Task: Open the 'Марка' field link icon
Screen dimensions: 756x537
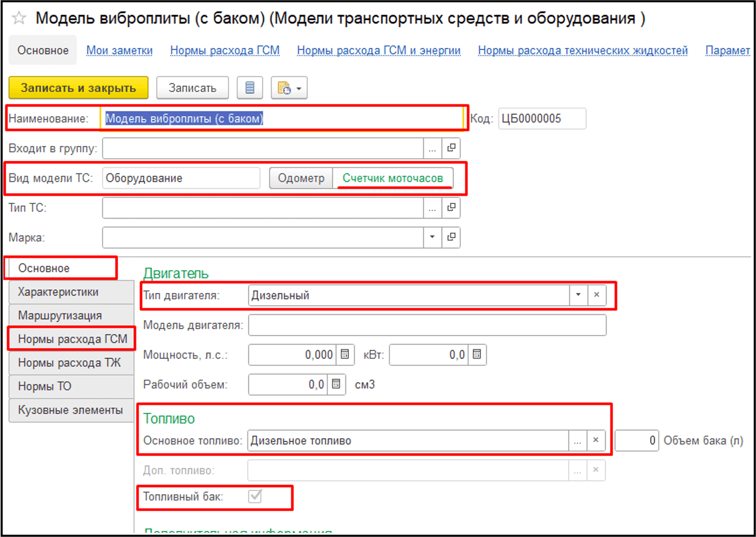Action: point(451,237)
